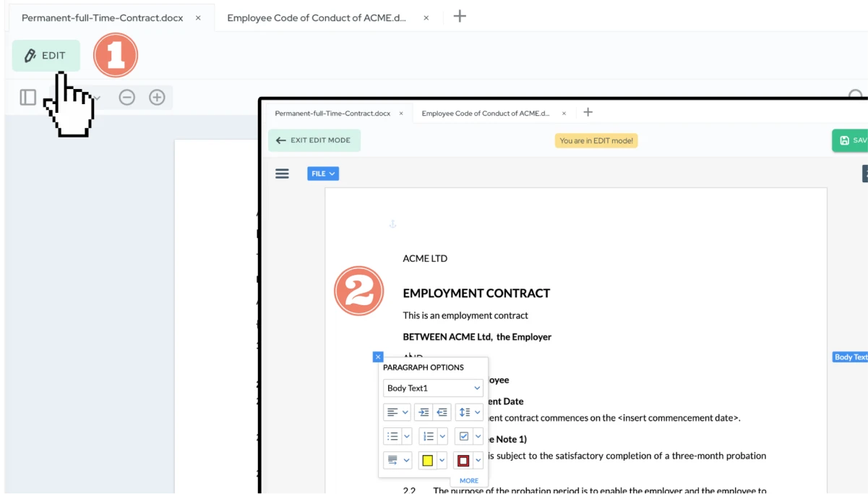Viewport: 868px width, 494px height.
Task: Click the text direction icon
Action: pos(392,460)
